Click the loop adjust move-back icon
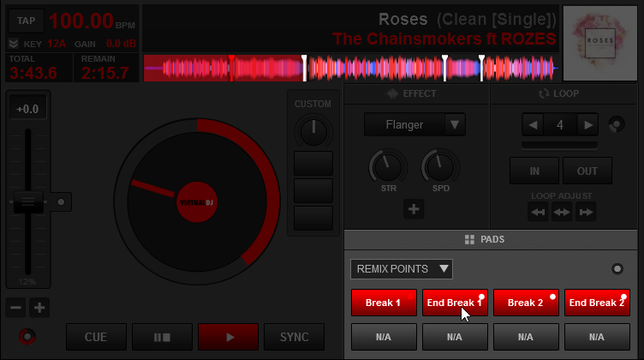Viewport: 644px width, 360px height. [x=538, y=212]
